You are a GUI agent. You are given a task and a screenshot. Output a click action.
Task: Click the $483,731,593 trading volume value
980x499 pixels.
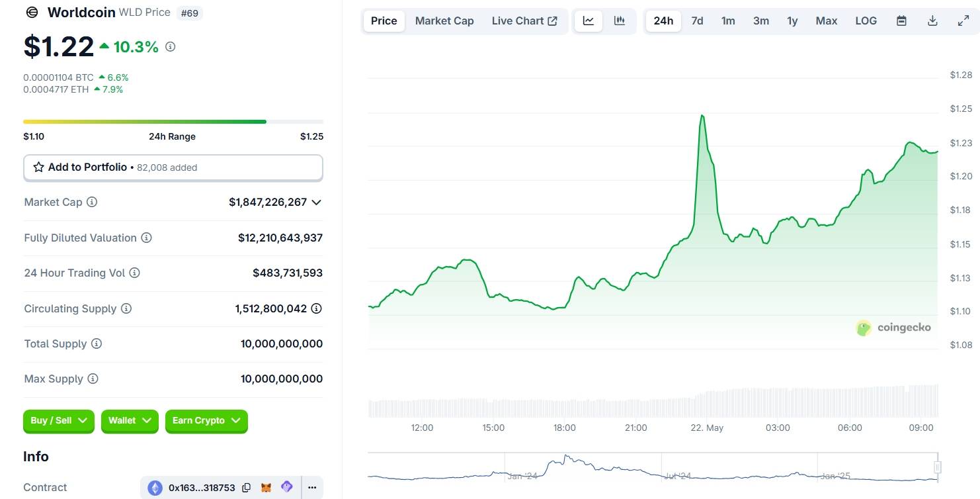288,273
